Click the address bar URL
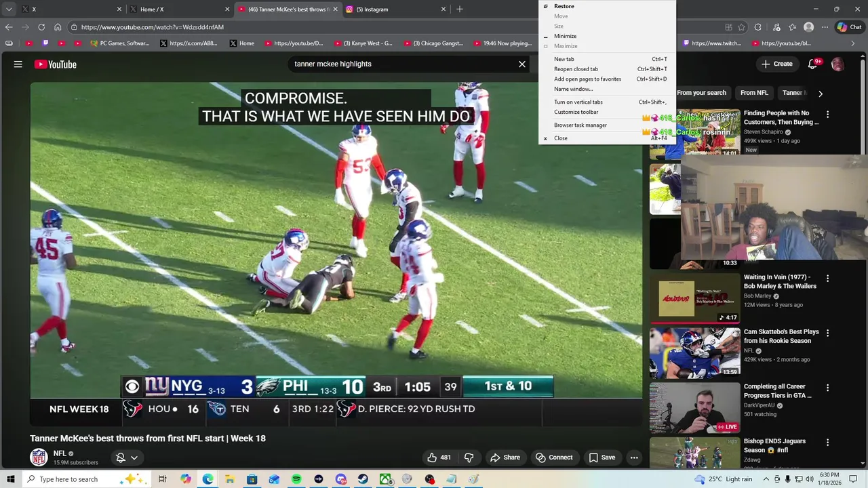The width and height of the screenshot is (868, 488). [153, 27]
